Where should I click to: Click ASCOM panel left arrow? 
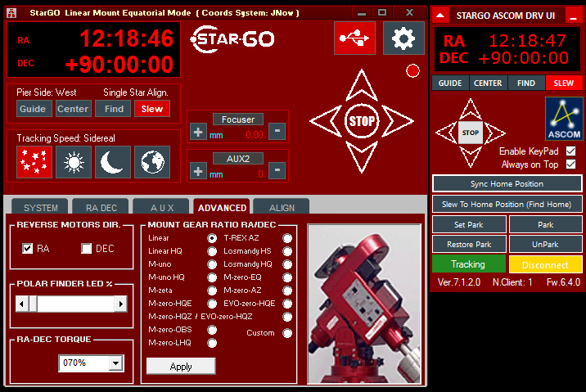447,133
